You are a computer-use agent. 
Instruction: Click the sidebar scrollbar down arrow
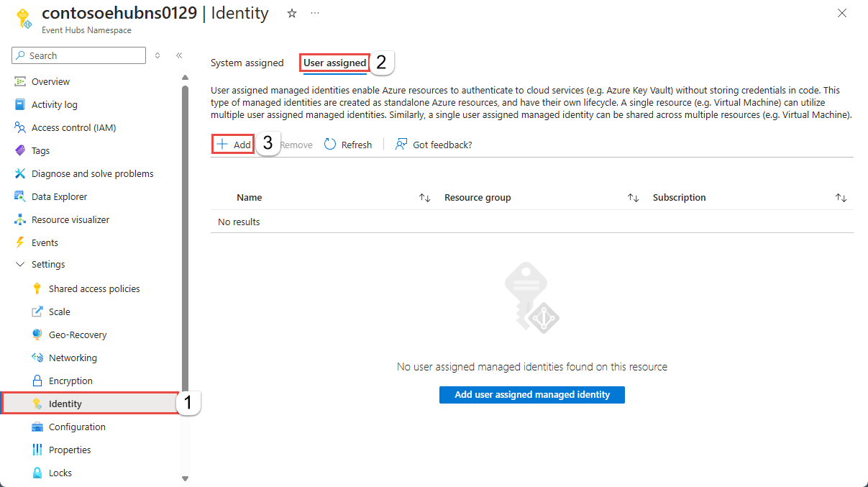[185, 478]
